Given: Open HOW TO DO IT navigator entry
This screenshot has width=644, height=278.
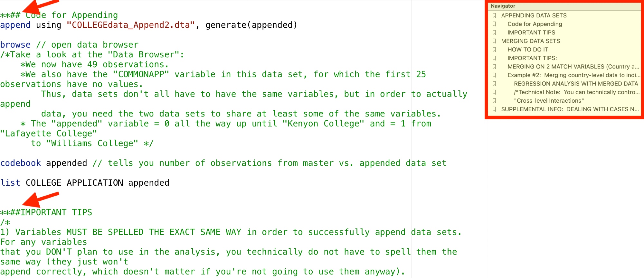Looking at the screenshot, I should (x=527, y=50).
